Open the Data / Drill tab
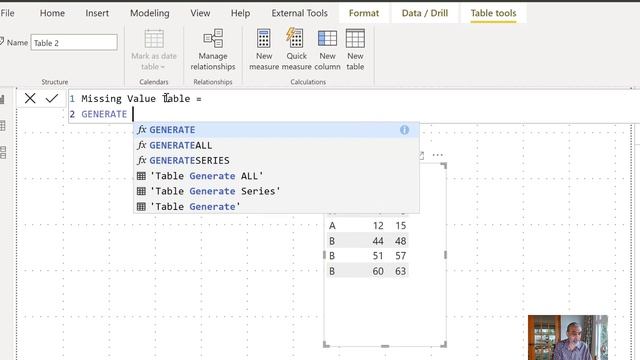640x360 pixels. [424, 13]
